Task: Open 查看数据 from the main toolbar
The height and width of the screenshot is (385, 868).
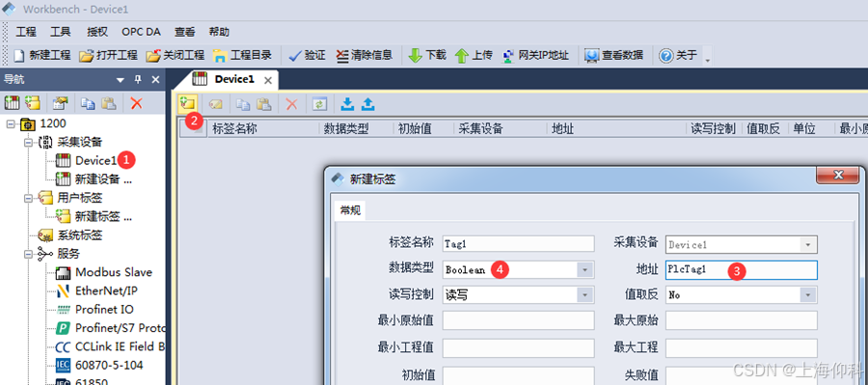Action: click(614, 55)
